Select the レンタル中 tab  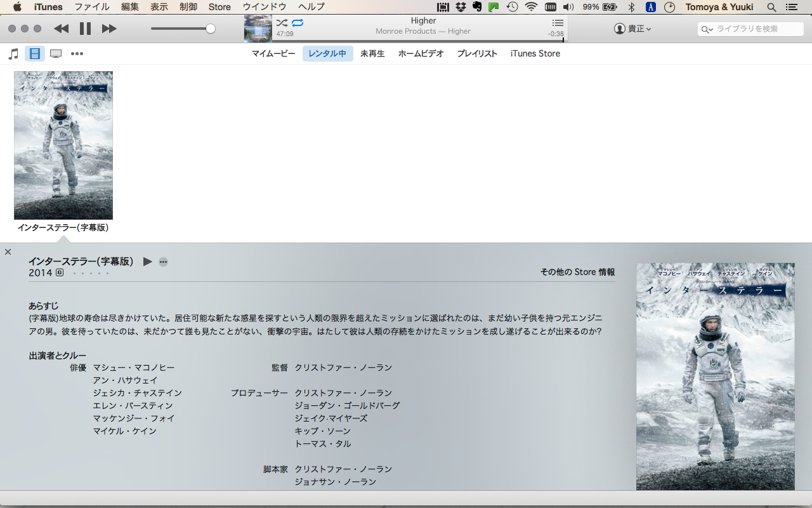(327, 54)
